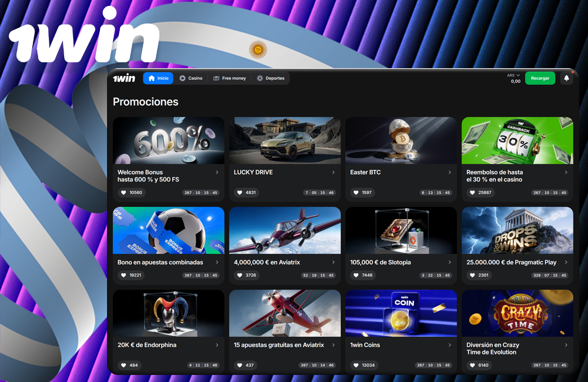This screenshot has width=588, height=382.
Task: Like the 1win Coins promotion heart
Action: pyautogui.click(x=356, y=365)
